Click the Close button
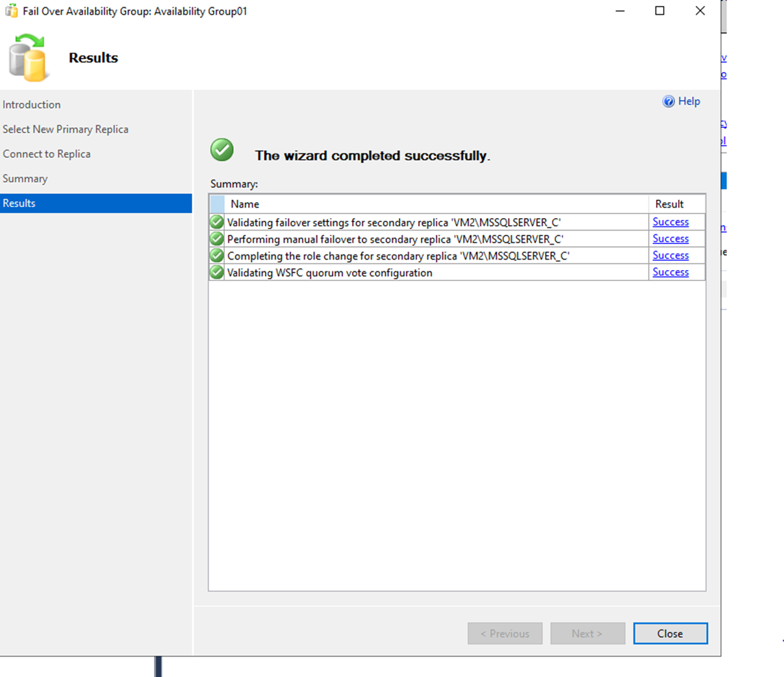Viewport: 784px width, 677px height. pyautogui.click(x=670, y=634)
